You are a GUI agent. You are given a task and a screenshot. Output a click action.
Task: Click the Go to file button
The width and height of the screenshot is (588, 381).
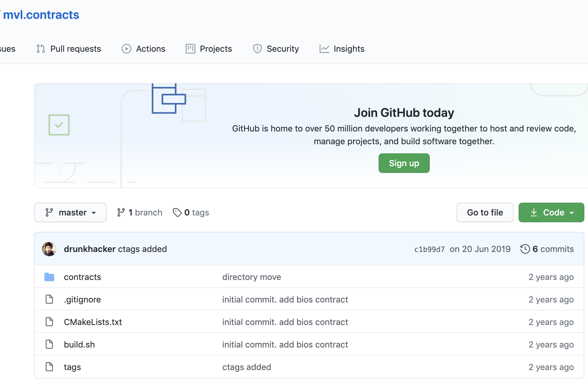pos(485,212)
